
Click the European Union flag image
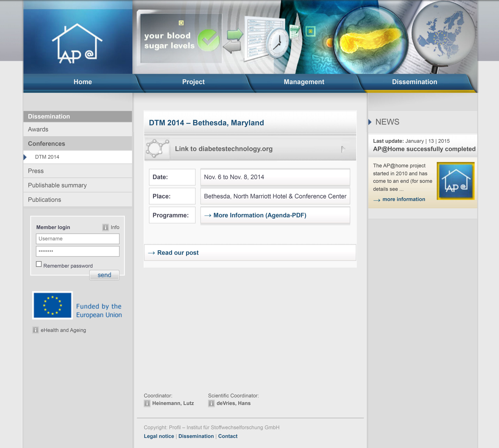click(52, 305)
